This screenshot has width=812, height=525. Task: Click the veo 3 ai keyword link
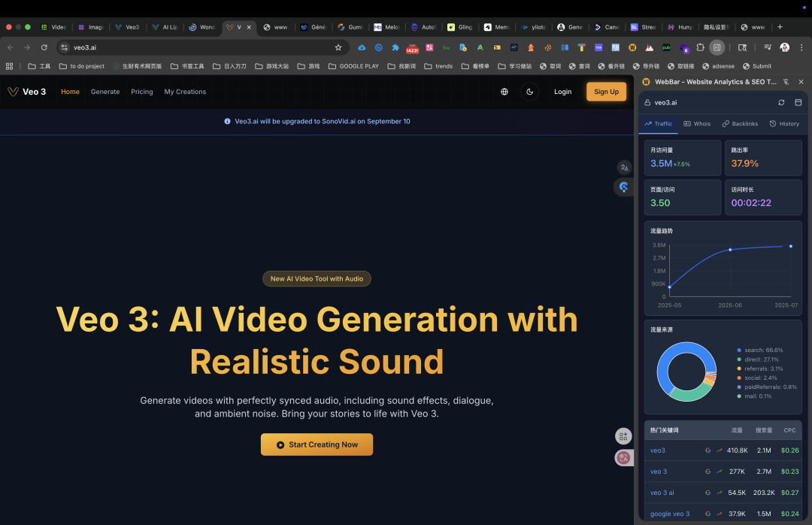[x=662, y=493]
